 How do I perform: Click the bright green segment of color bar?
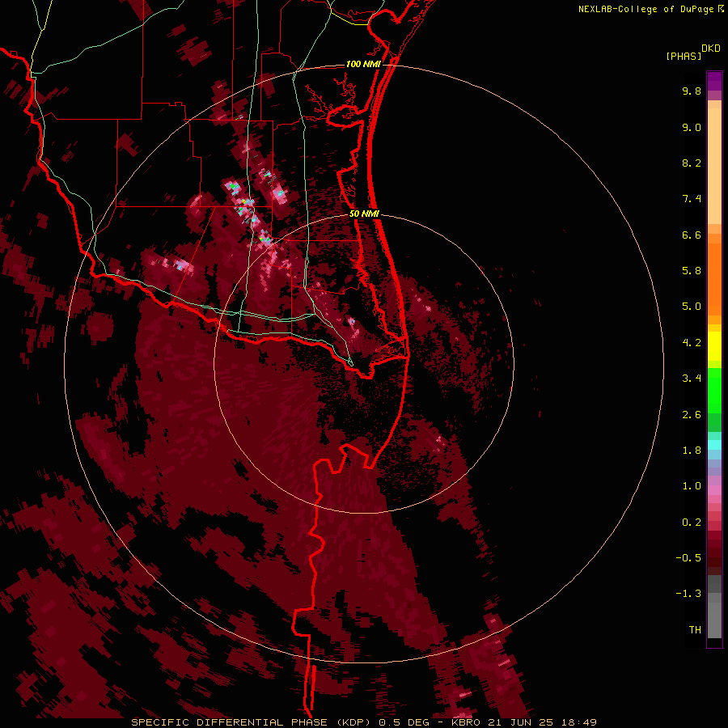point(714,391)
